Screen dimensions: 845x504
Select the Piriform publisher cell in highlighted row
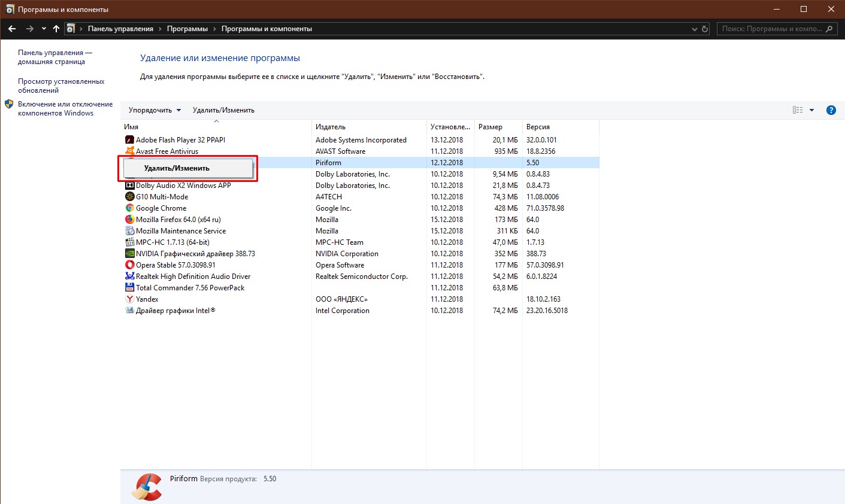click(x=328, y=163)
